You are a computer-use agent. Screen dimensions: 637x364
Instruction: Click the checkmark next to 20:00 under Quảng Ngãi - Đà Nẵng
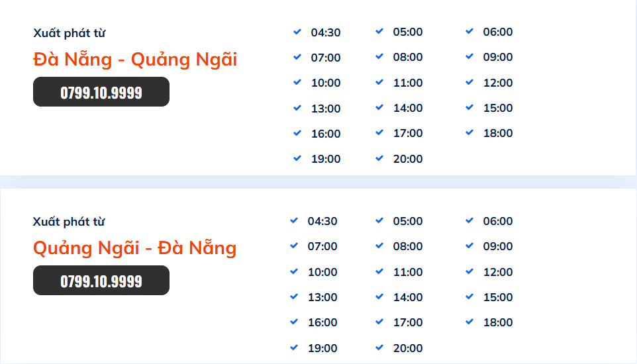click(x=379, y=347)
